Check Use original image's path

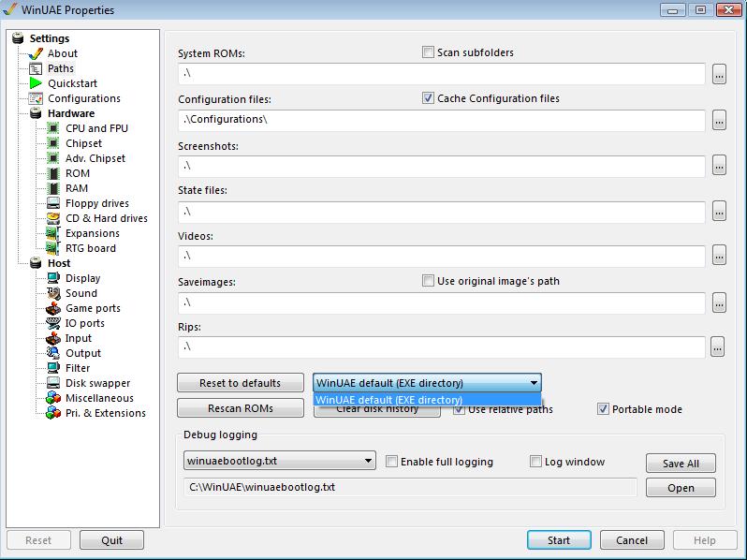coord(428,281)
